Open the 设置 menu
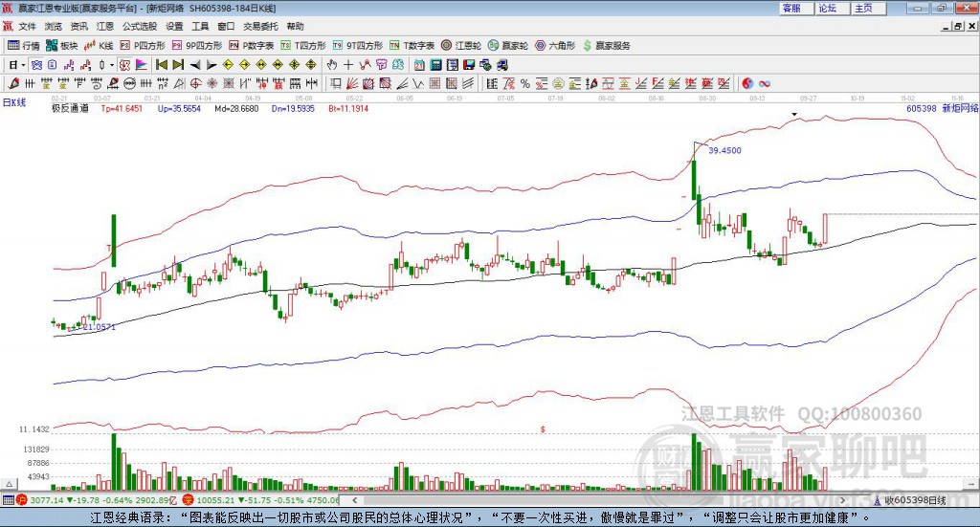This screenshot has width=980, height=527. pyautogui.click(x=174, y=26)
